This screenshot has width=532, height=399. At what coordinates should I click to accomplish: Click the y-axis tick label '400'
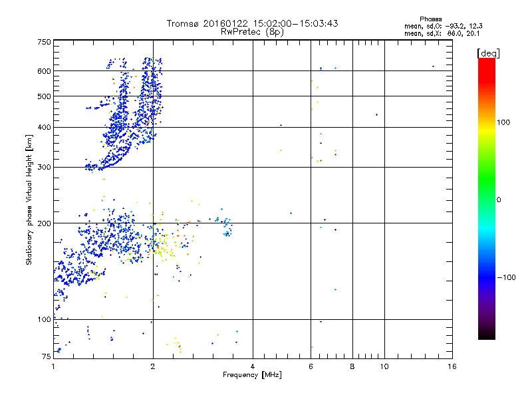pyautogui.click(x=45, y=128)
